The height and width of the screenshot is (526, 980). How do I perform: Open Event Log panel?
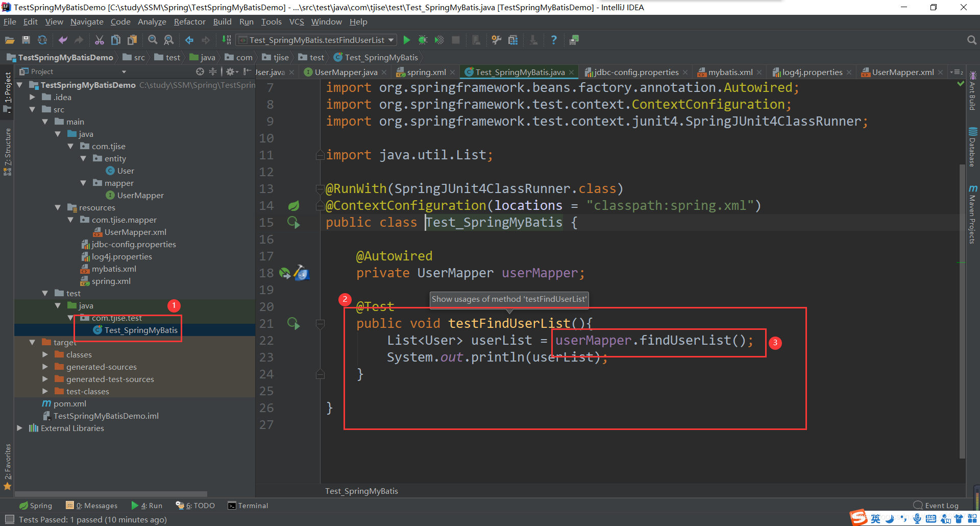pyautogui.click(x=936, y=506)
